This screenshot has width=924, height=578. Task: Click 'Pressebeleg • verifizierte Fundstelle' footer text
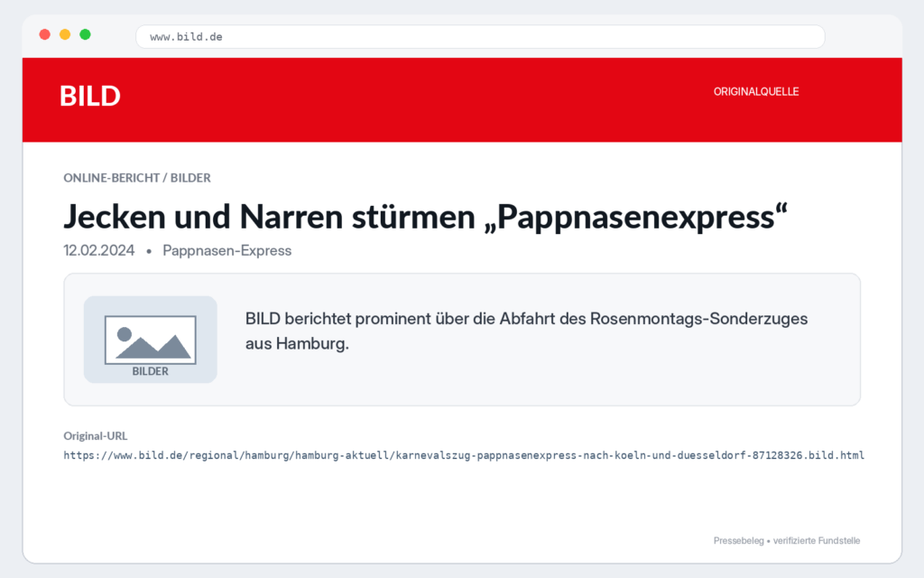[x=787, y=541]
